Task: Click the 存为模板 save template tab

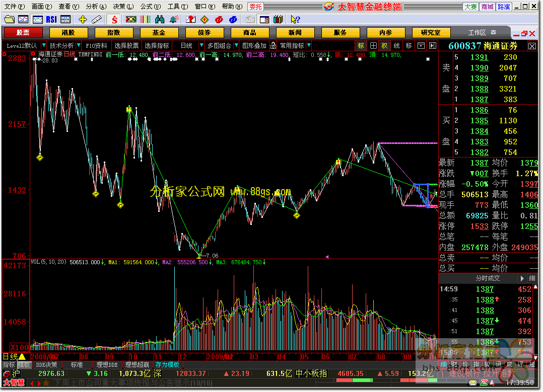Action: coord(167,365)
